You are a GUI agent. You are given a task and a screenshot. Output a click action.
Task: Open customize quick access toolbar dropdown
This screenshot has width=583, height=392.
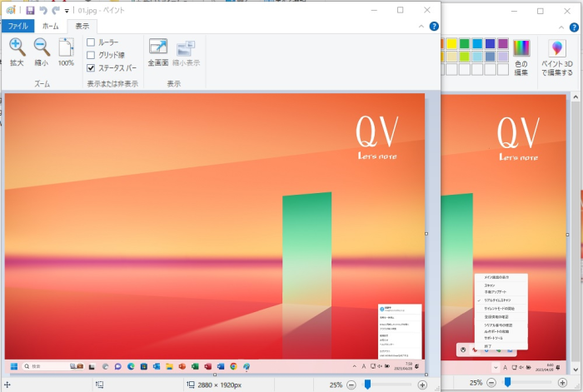pos(67,11)
